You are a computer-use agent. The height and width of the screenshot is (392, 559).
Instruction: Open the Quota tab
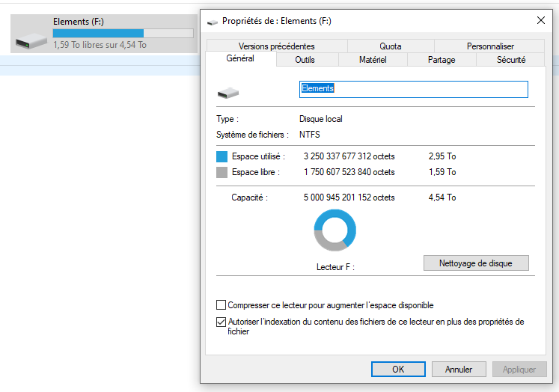pyautogui.click(x=390, y=46)
